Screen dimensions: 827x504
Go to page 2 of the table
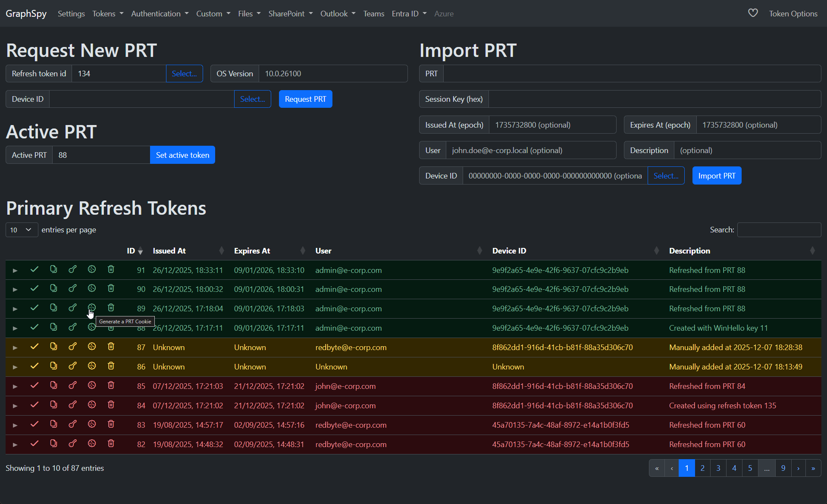pos(702,468)
